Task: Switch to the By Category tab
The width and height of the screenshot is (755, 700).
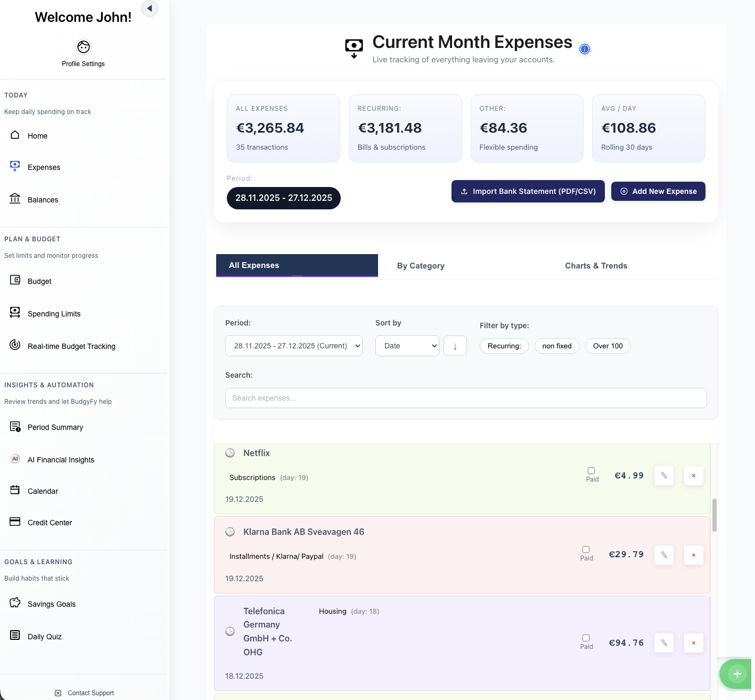Action: tap(420, 265)
